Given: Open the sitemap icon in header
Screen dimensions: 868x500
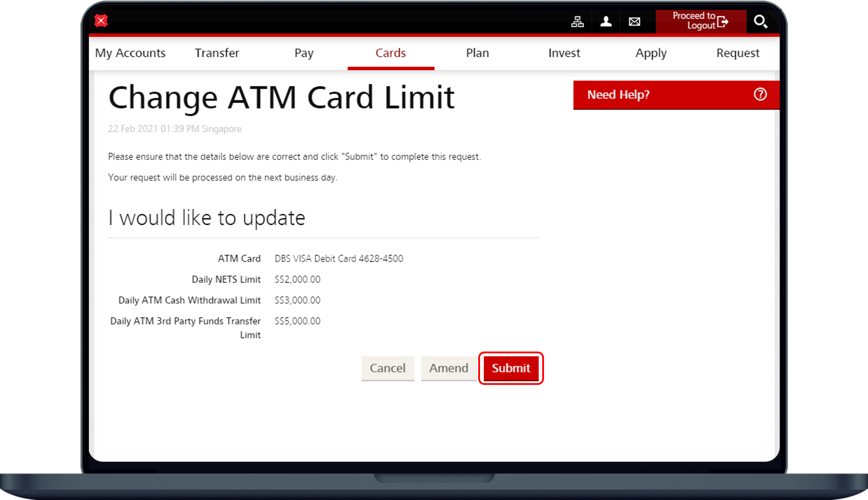Looking at the screenshot, I should pyautogui.click(x=577, y=21).
